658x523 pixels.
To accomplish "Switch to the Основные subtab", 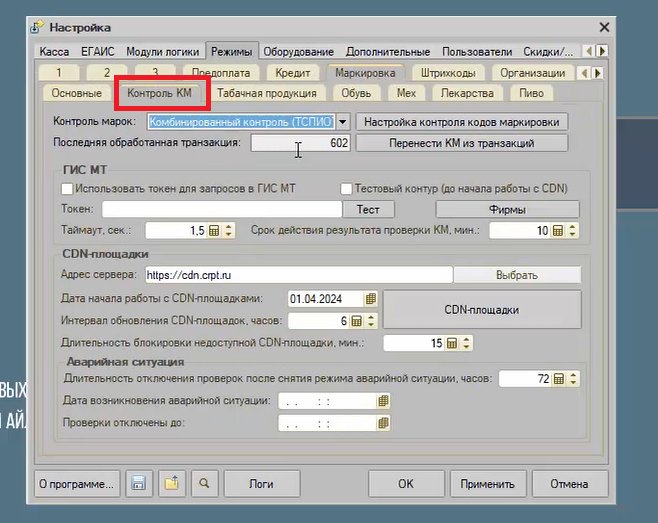I will point(76,93).
